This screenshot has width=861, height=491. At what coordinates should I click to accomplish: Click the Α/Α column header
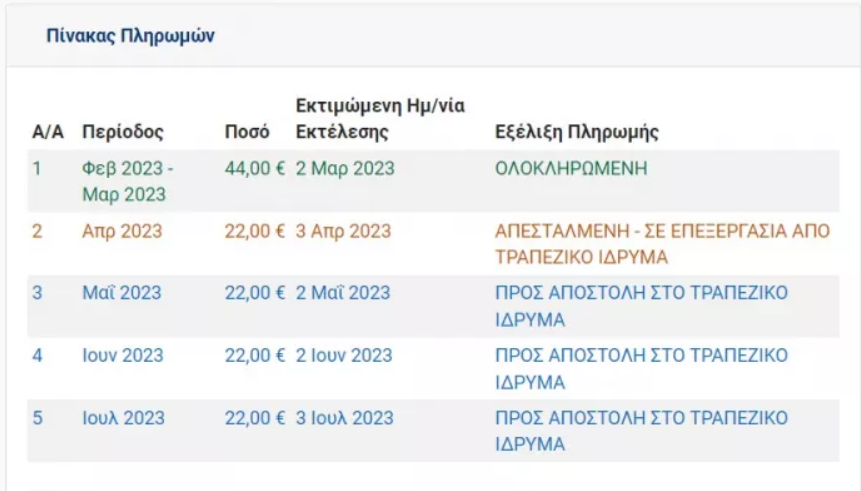coord(48,132)
